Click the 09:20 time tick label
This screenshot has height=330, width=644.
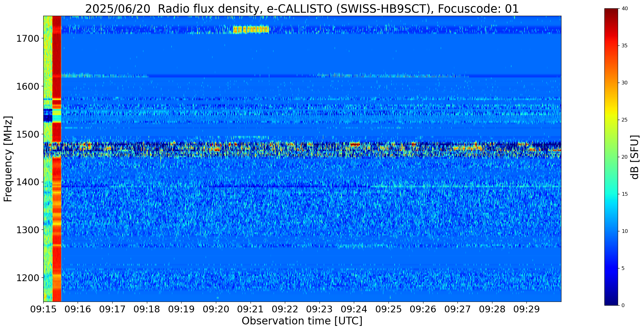[x=216, y=309]
